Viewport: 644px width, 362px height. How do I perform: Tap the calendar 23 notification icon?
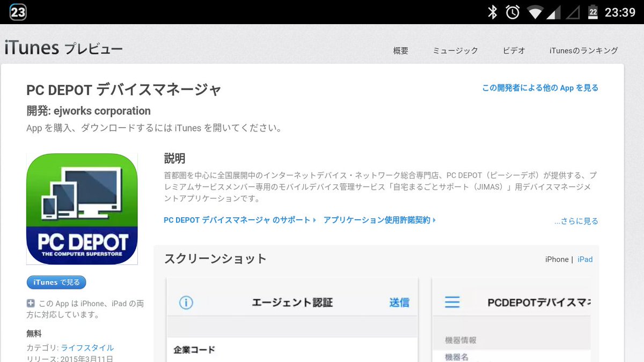[x=18, y=12]
